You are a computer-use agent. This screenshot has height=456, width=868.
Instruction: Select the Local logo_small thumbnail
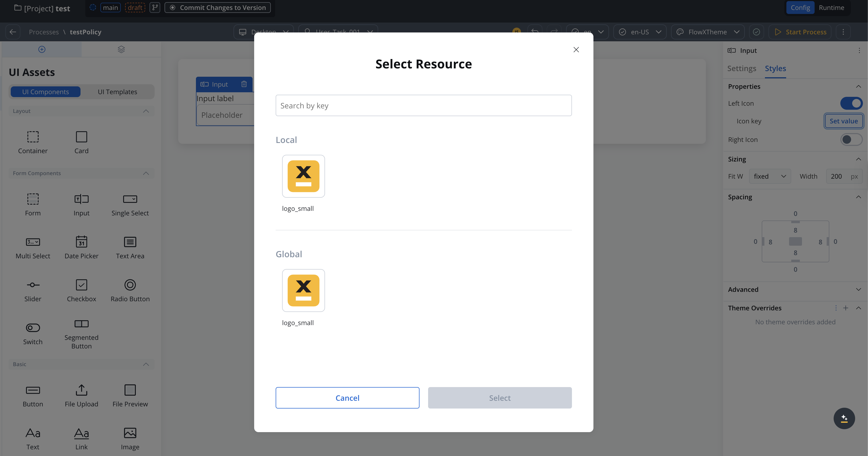pos(303,176)
